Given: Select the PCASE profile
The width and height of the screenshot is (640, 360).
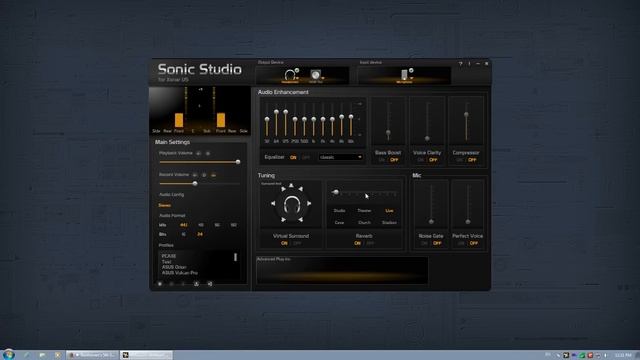Looking at the screenshot, I should 169,256.
